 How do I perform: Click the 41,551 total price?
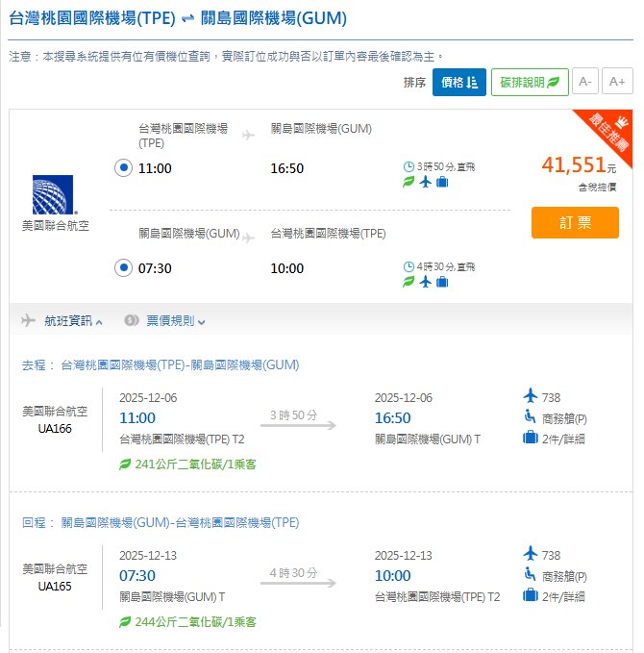573,165
